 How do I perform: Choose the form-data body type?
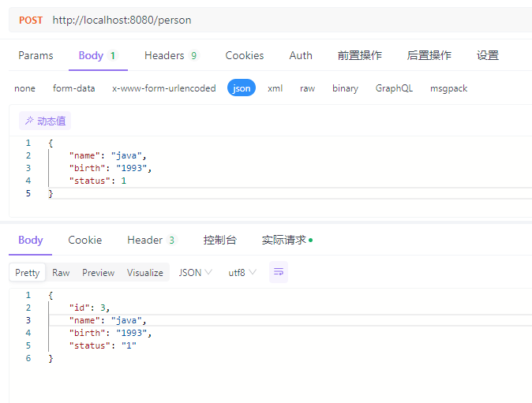73,88
